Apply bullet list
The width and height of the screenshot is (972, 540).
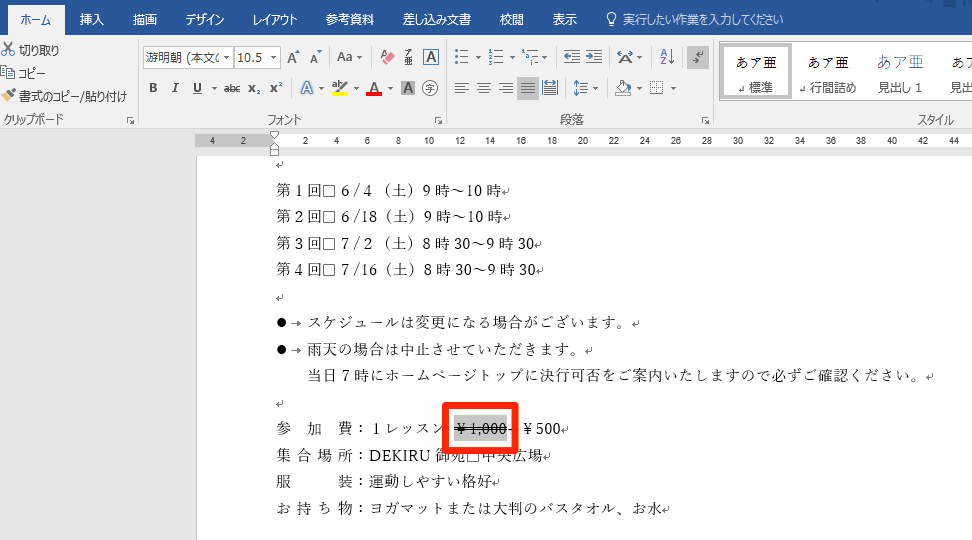click(461, 58)
